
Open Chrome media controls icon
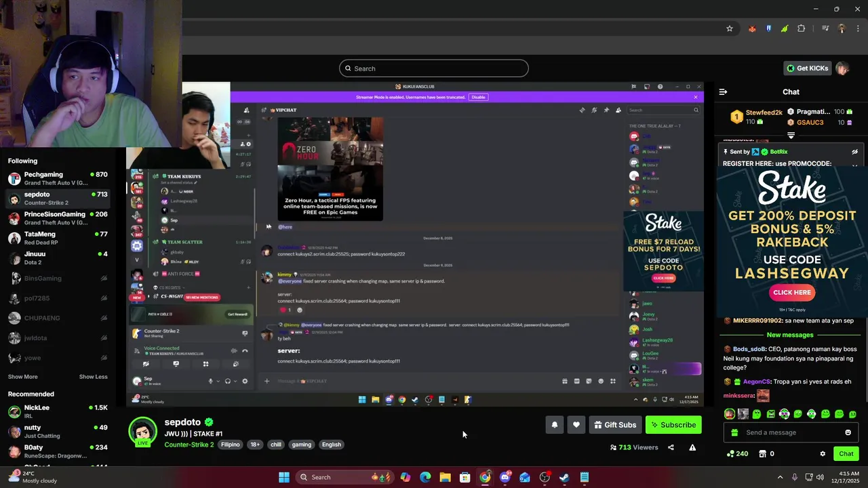point(825,28)
